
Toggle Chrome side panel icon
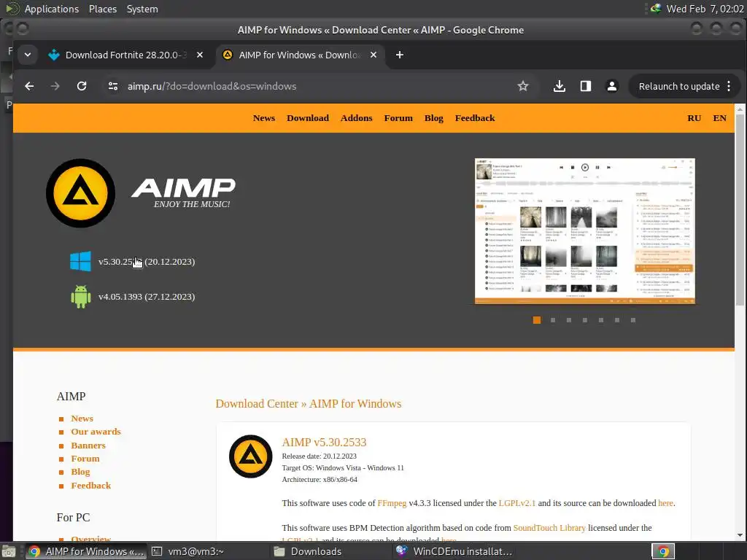point(586,86)
